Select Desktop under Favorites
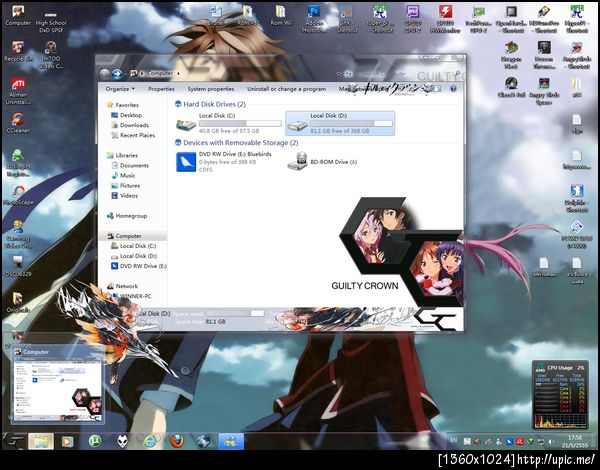This screenshot has height=470, width=600. coord(131,115)
